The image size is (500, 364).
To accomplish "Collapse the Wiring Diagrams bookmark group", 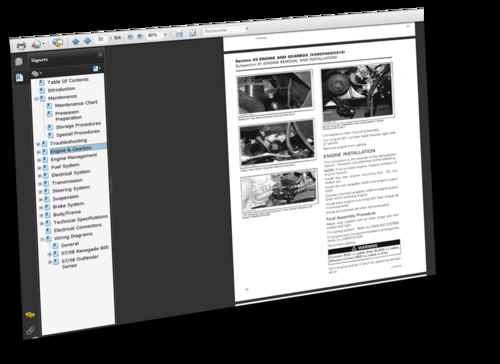I will (x=42, y=240).
